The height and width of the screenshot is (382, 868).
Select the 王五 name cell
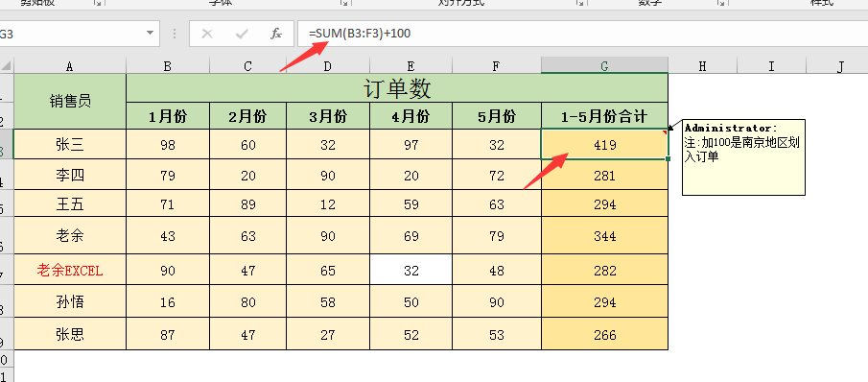coord(70,203)
